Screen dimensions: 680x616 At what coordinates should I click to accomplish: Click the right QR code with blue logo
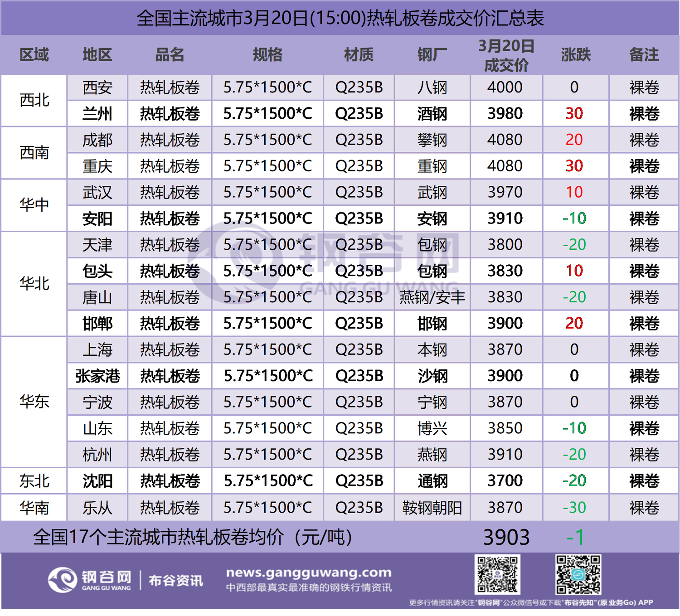coord(578,574)
